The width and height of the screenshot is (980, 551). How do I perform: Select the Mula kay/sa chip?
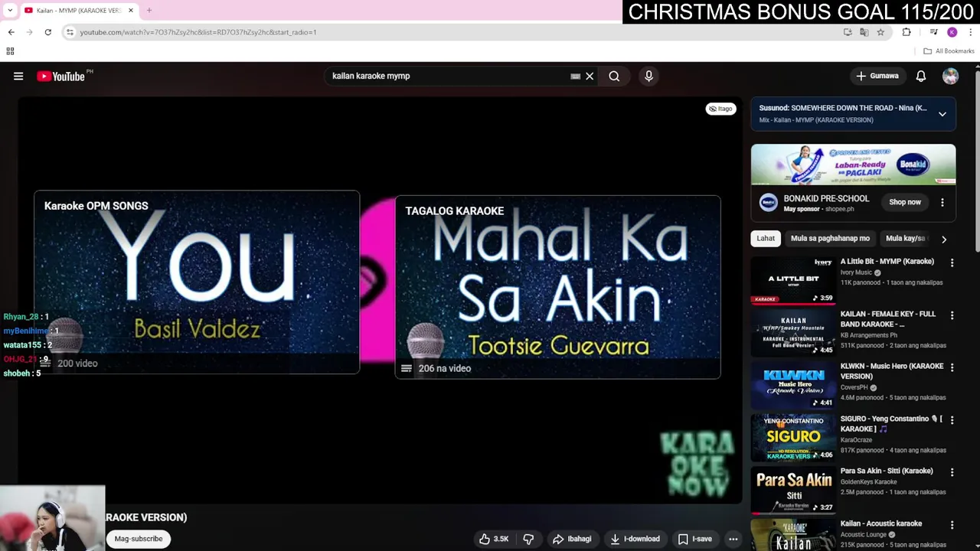(x=906, y=239)
